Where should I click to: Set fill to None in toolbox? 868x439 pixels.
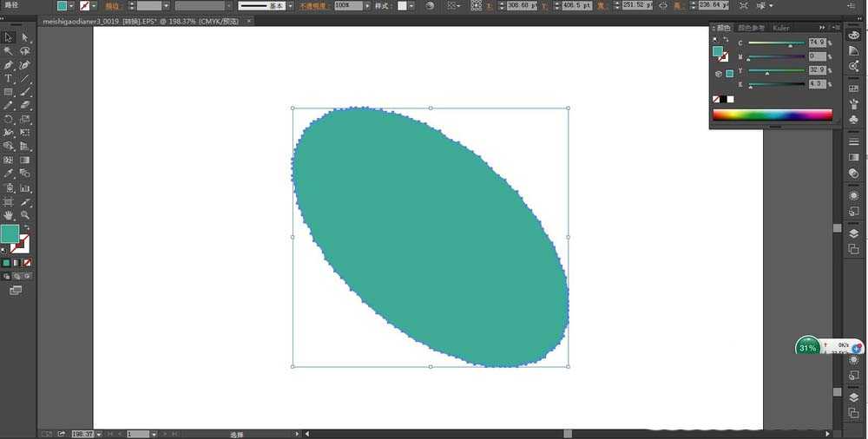(x=28, y=262)
